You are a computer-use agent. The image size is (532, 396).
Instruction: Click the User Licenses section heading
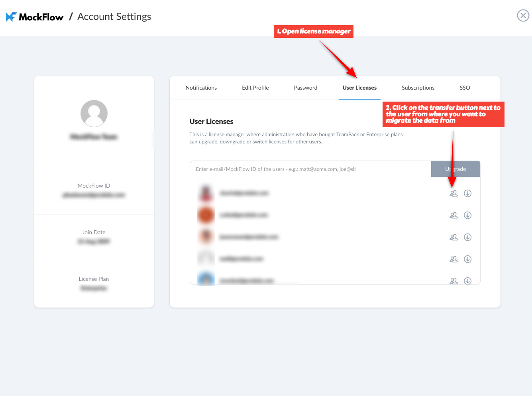(211, 122)
